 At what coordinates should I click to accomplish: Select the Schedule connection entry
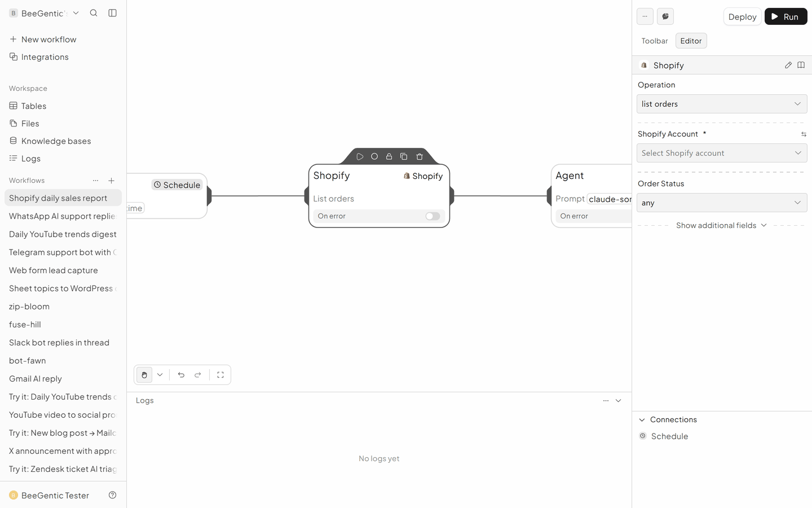(x=722, y=436)
